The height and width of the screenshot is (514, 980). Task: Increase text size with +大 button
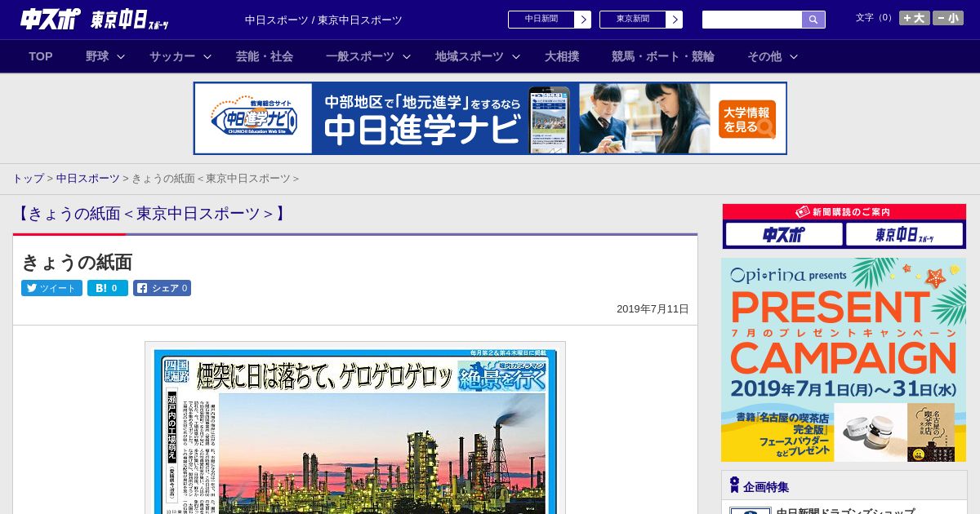(x=914, y=18)
